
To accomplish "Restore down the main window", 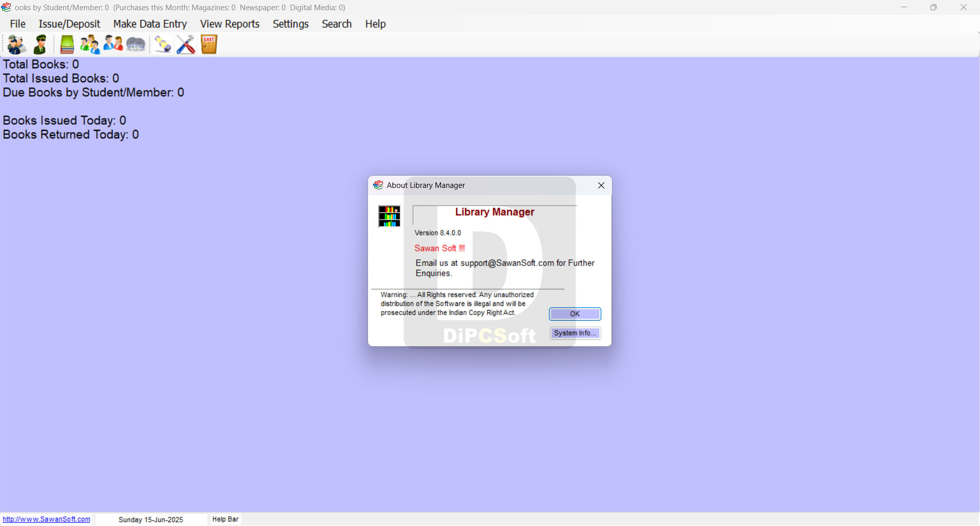I will tap(934, 7).
